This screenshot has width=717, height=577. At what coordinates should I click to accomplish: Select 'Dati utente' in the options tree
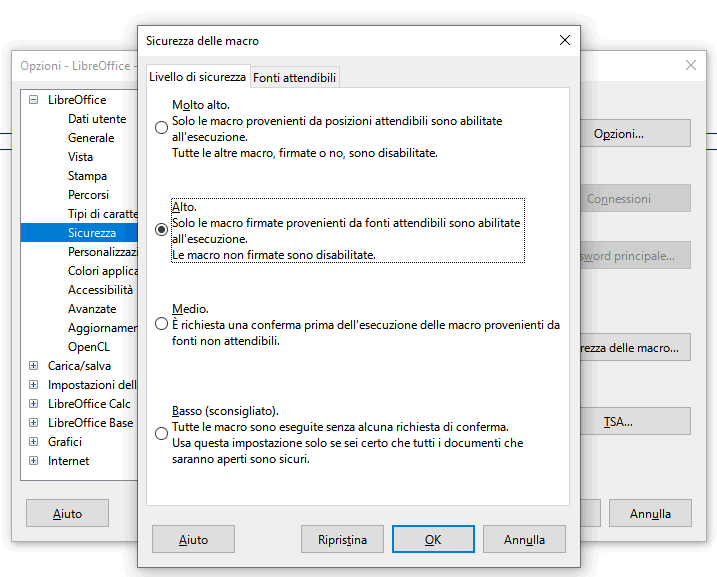(x=97, y=119)
